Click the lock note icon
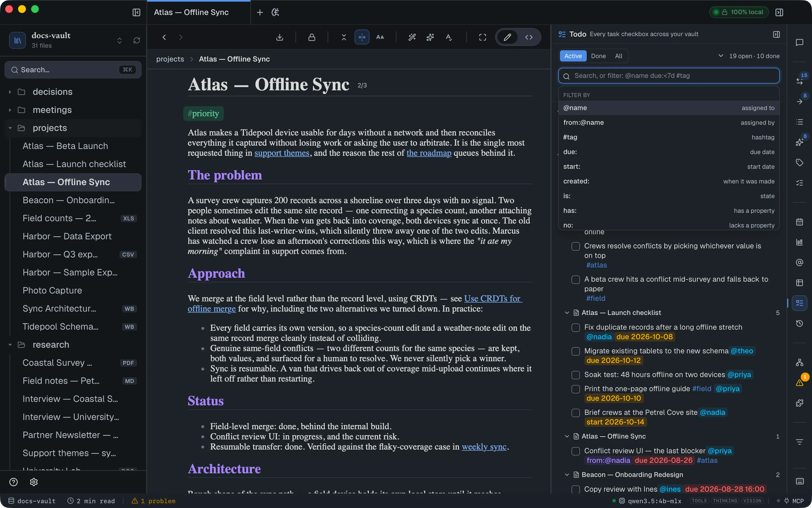812x508 pixels. coord(312,37)
